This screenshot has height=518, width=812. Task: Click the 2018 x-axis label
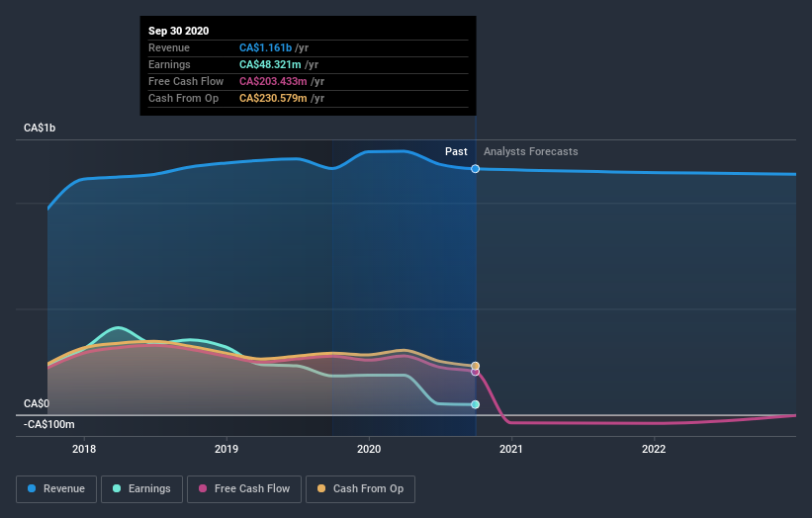click(84, 449)
